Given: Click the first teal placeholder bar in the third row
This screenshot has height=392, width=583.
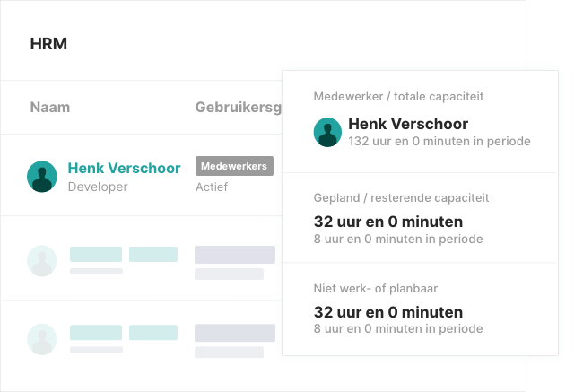Looking at the screenshot, I should (96, 333).
